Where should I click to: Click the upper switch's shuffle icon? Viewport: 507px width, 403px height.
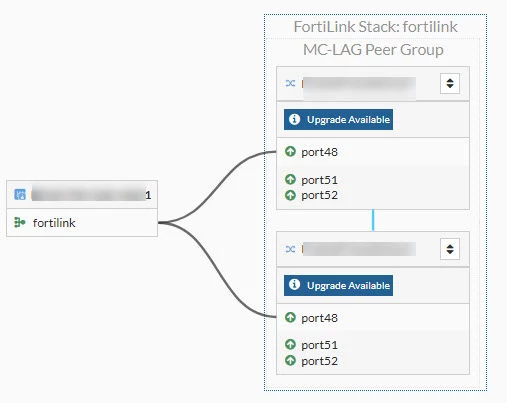[290, 83]
